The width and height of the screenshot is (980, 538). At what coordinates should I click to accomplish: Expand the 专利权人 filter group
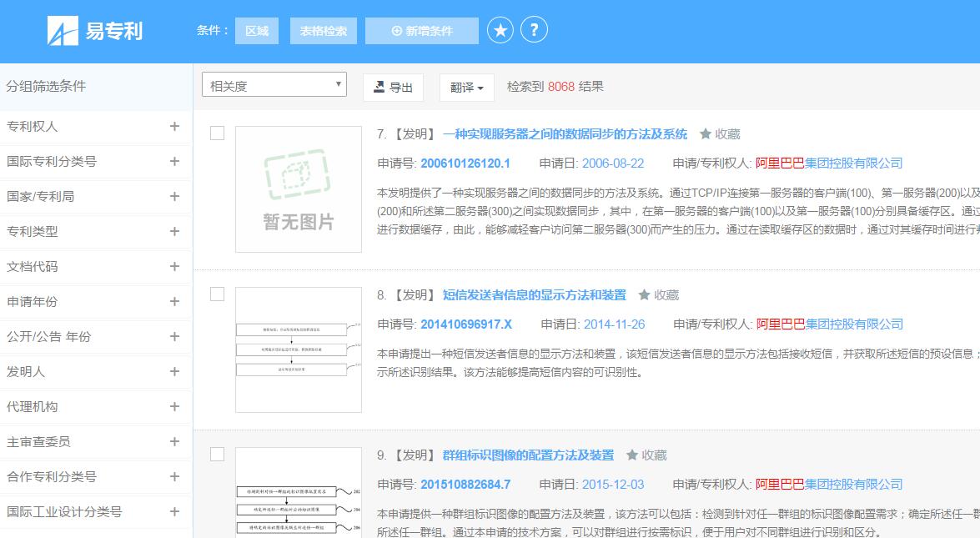174,126
